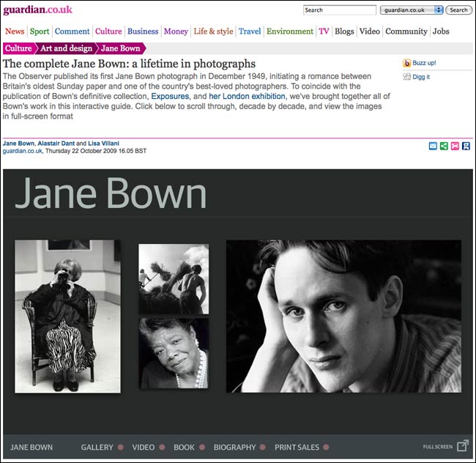Open the Blogs section

click(344, 32)
